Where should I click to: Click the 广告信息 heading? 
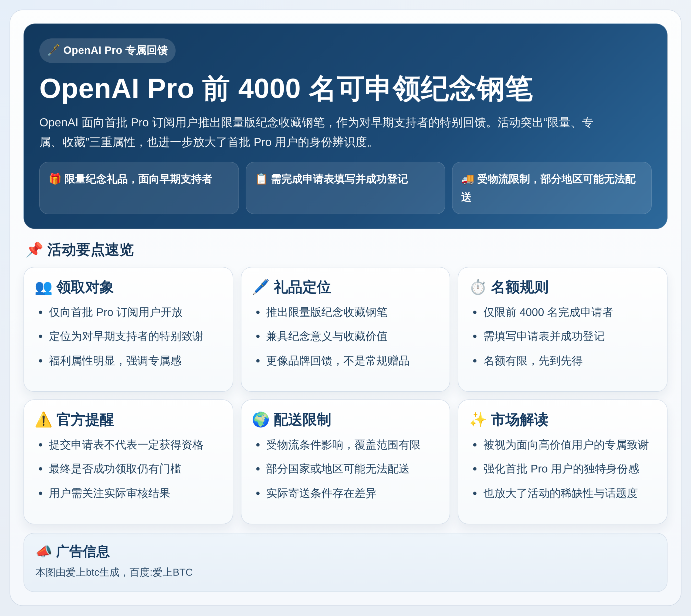coord(83,552)
